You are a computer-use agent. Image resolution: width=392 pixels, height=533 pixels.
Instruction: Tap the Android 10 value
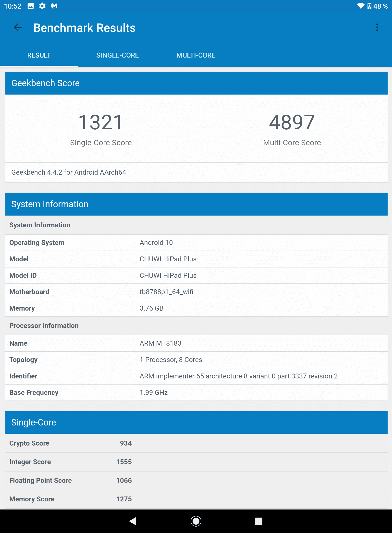coord(156,243)
